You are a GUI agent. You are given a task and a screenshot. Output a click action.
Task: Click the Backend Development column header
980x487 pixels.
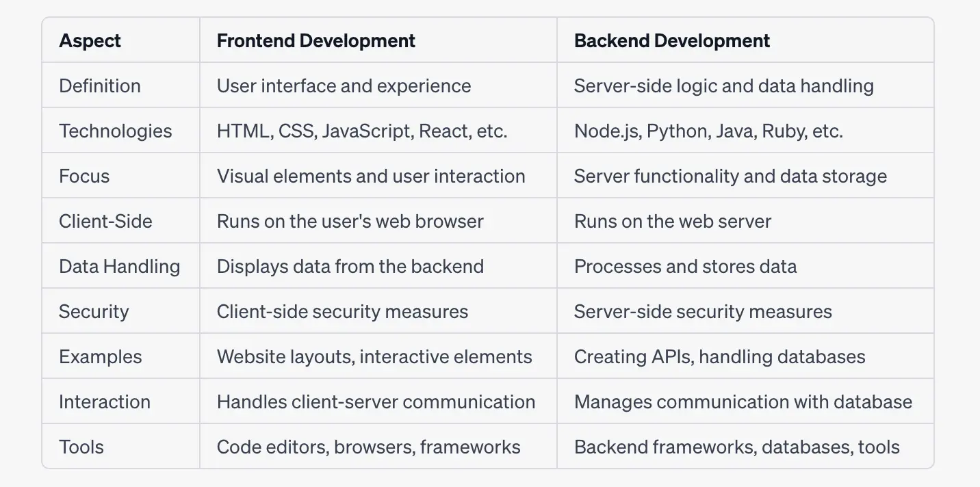point(671,41)
